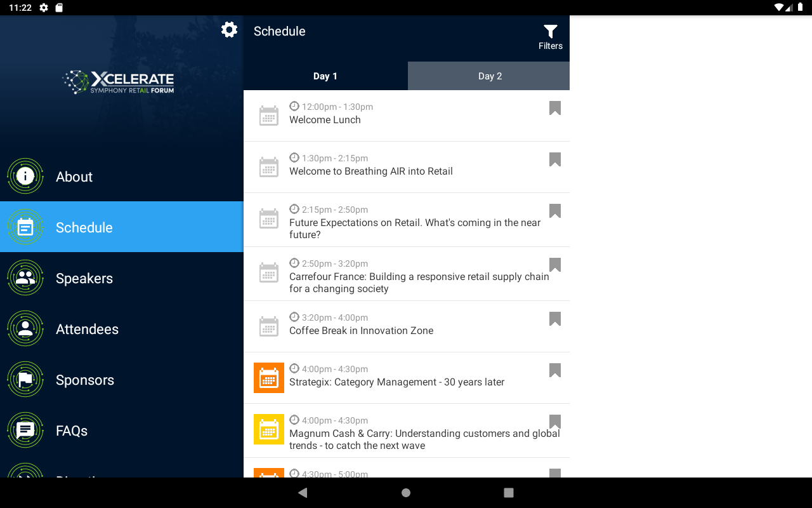Open settings gear in the sidebar header
The image size is (812, 508).
(229, 30)
